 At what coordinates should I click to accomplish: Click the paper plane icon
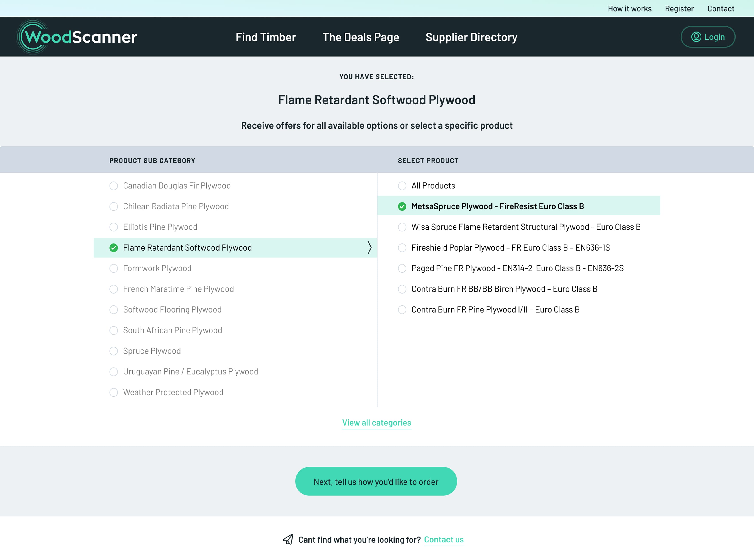point(288,539)
